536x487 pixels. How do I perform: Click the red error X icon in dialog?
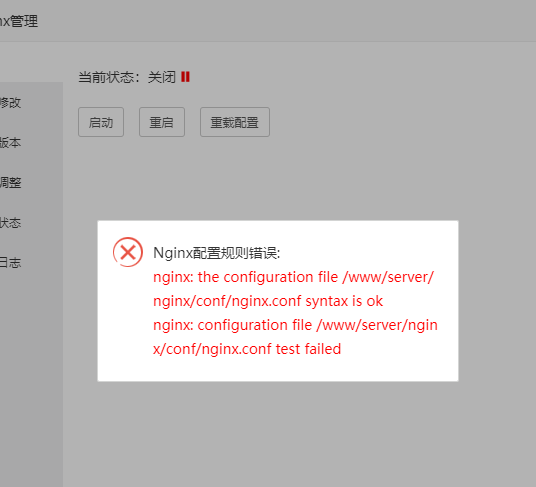coord(128,252)
